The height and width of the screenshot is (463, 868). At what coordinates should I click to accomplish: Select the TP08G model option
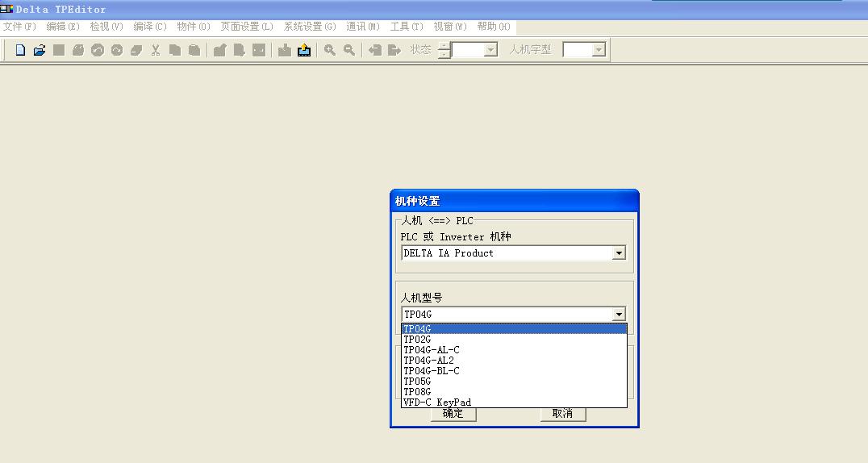[x=418, y=391]
